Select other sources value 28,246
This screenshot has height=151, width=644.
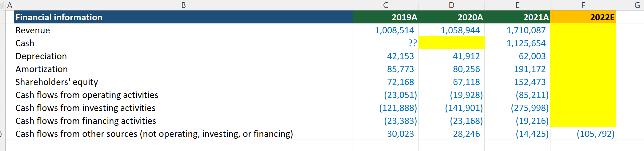click(451, 134)
